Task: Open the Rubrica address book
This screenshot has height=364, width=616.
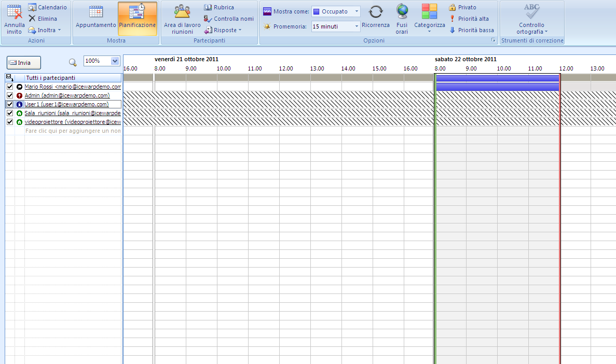Action: [x=219, y=7]
